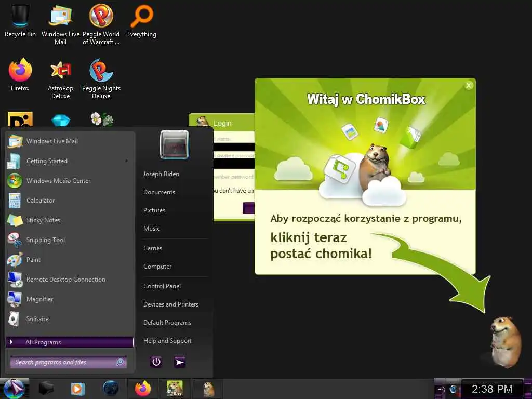Launch Peggle World of Warcraft desktop icon

101,24
